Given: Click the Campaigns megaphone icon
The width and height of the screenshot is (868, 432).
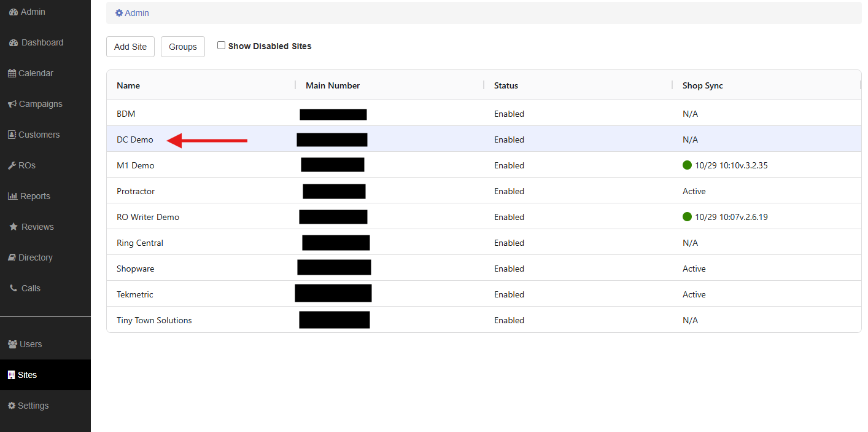Looking at the screenshot, I should pyautogui.click(x=12, y=104).
